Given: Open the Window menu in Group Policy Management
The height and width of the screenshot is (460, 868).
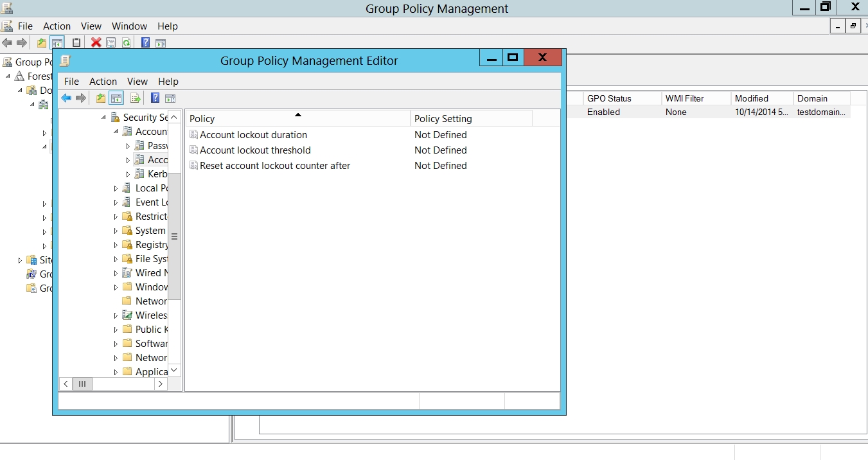Looking at the screenshot, I should coord(129,26).
